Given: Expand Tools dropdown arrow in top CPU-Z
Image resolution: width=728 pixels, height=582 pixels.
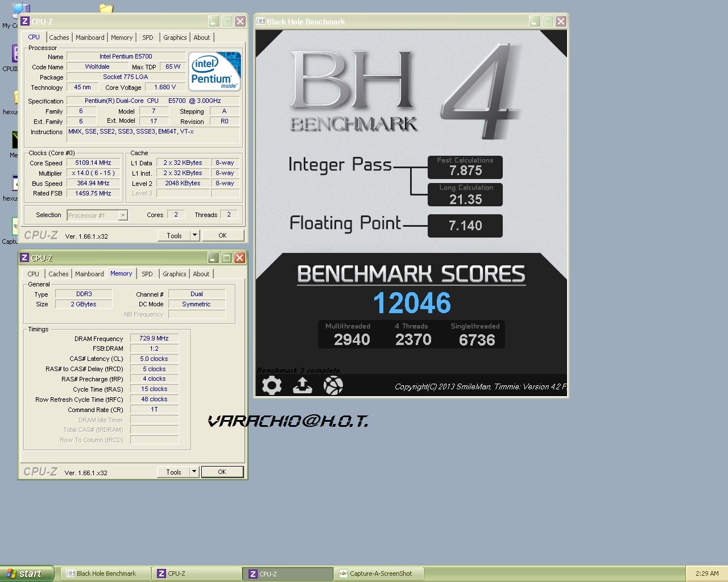Looking at the screenshot, I should pyautogui.click(x=195, y=235).
